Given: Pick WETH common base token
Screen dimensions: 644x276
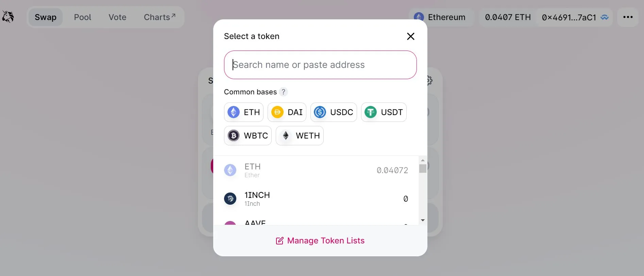Looking at the screenshot, I should [x=300, y=136].
